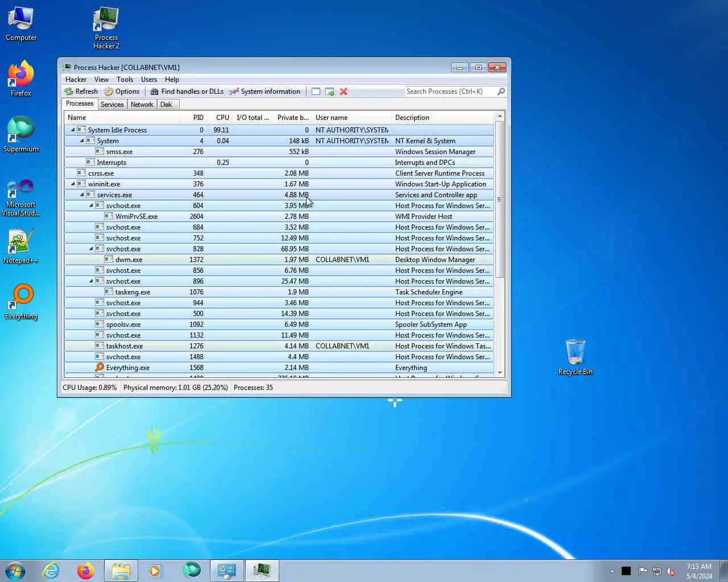Focus the Search Processes field
Image resolution: width=728 pixels, height=582 pixels.
(x=450, y=92)
